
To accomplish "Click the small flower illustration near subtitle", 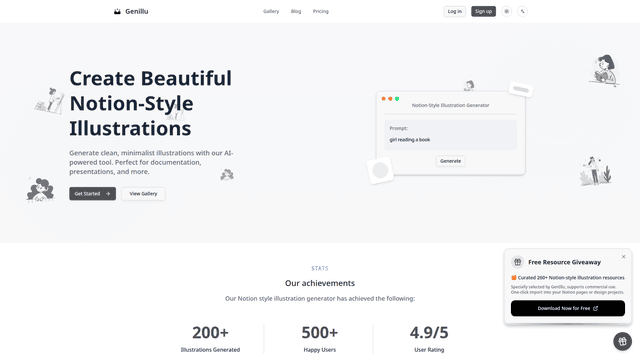I will 227,175.
